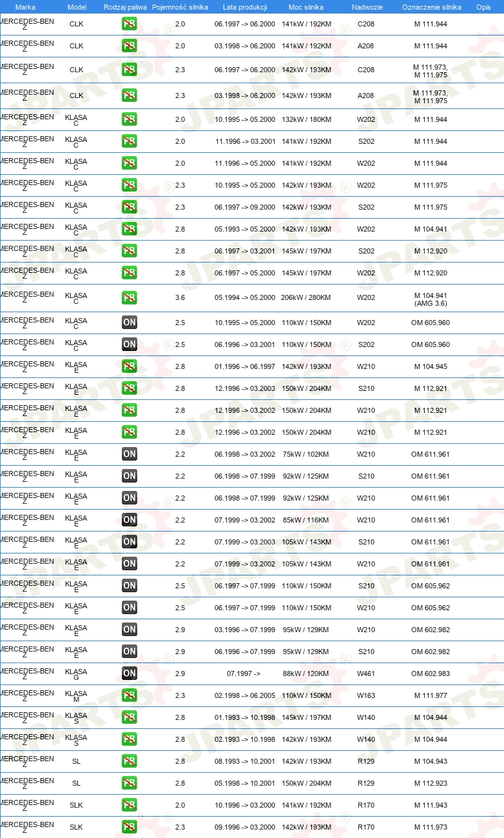Click the 75kW / 102KM power cell

click(306, 455)
